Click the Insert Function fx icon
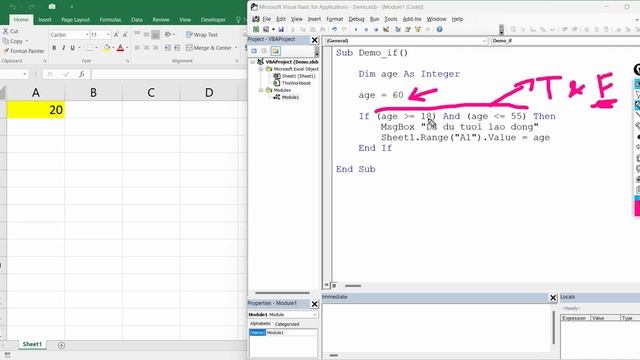The width and height of the screenshot is (640, 360). pyautogui.click(x=82, y=74)
